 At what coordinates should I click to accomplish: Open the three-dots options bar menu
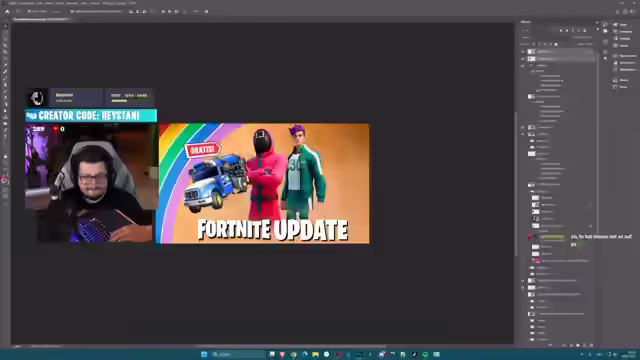pos(196,11)
